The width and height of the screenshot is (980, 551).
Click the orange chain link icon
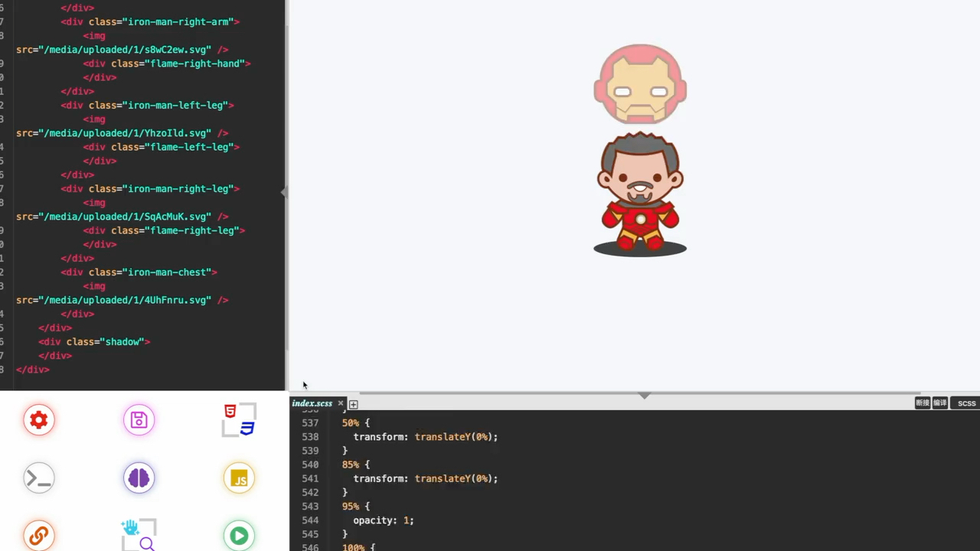click(x=39, y=536)
